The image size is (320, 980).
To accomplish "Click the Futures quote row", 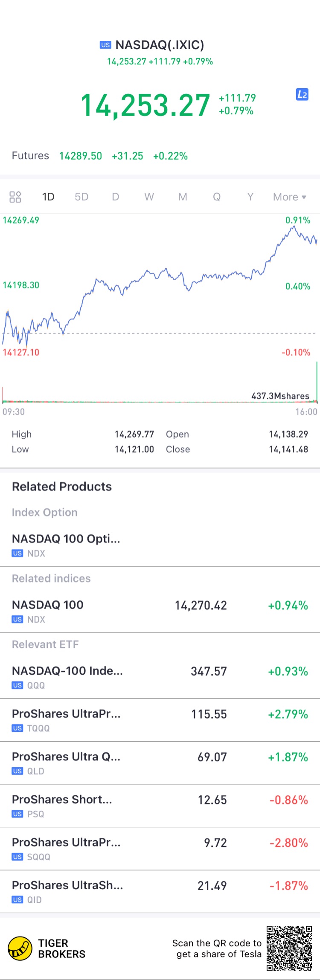I will (100, 156).
